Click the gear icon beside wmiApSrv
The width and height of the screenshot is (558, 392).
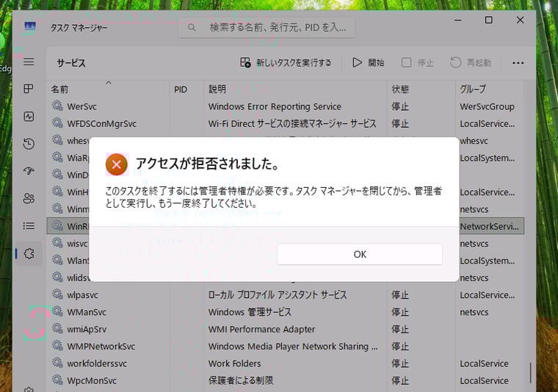click(57, 328)
